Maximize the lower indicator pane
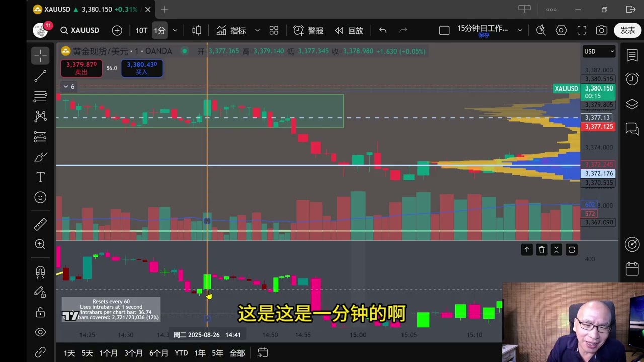The image size is (644, 362). (572, 250)
